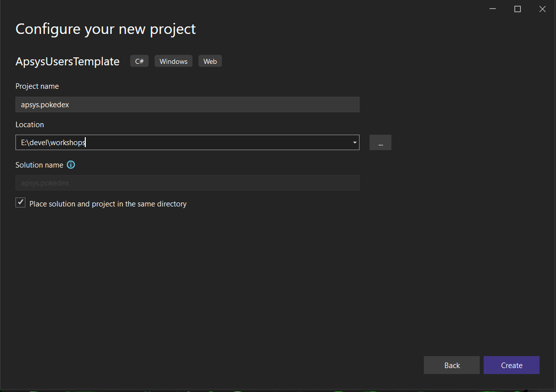Click the Solution name label
Viewport: 556px width, 392px height.
point(39,165)
